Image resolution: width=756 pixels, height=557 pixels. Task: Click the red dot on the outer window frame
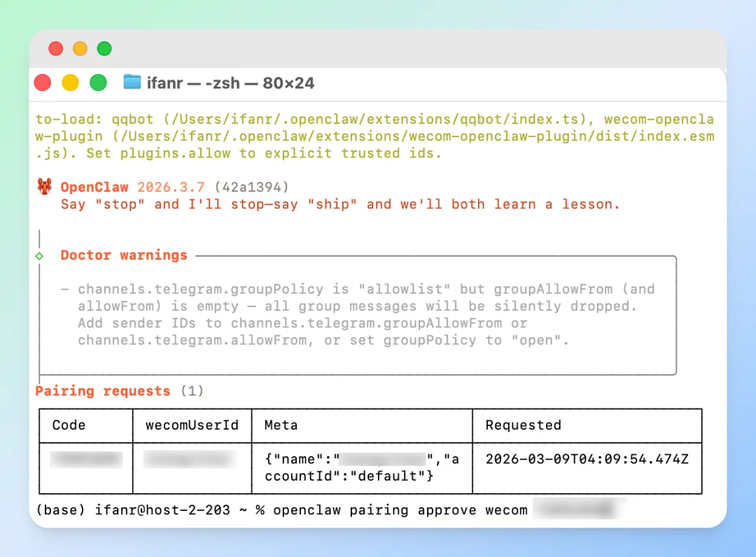pos(55,49)
